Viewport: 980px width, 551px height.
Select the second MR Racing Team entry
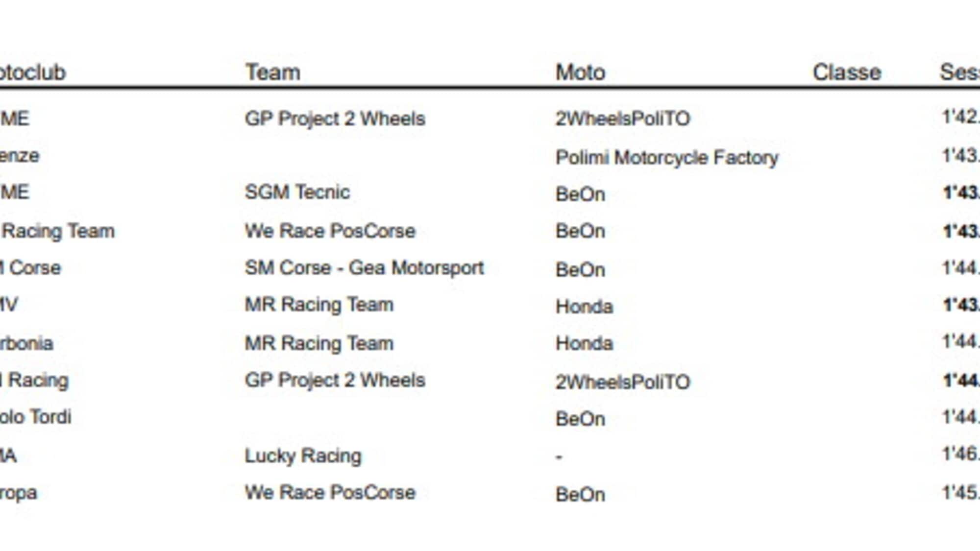[319, 343]
